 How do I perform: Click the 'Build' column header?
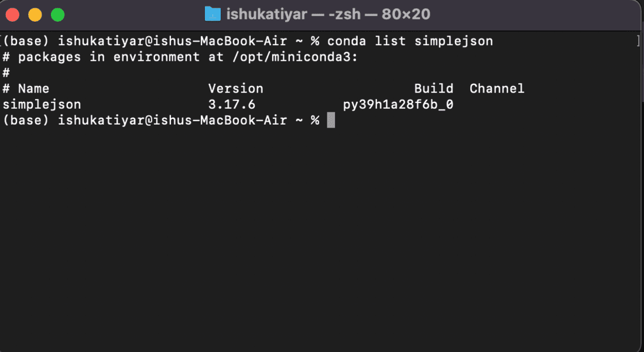click(x=434, y=88)
